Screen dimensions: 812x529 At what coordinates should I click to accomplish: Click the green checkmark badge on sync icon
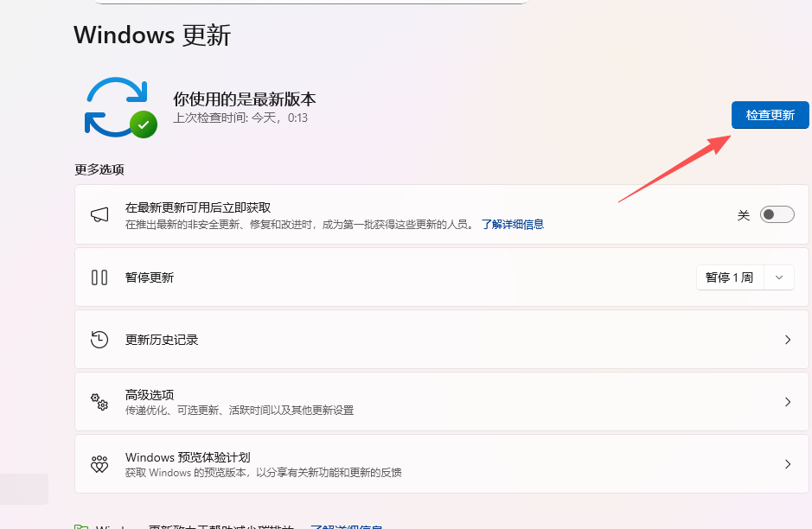pos(144,124)
